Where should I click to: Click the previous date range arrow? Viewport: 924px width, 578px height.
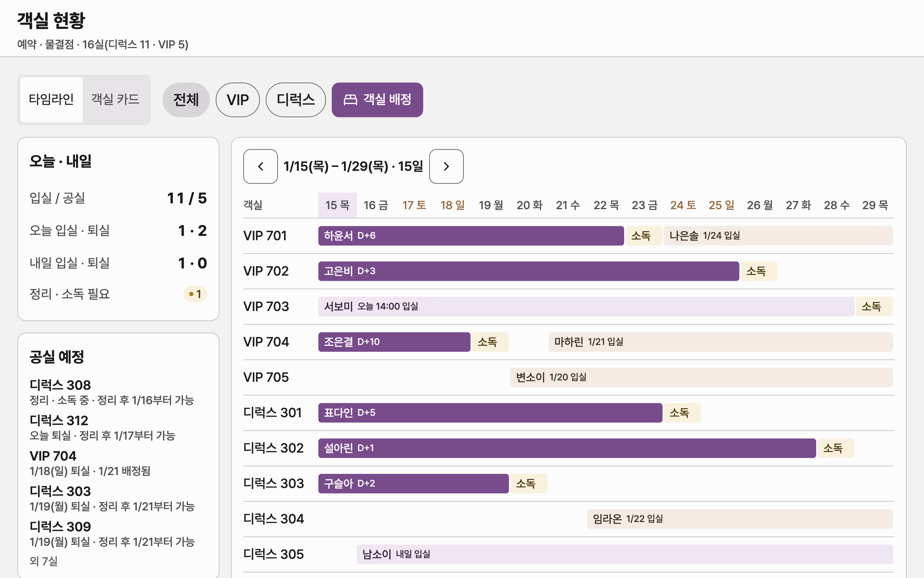click(260, 166)
